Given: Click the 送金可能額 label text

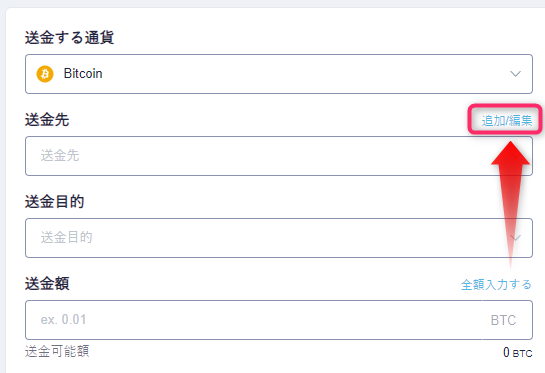Looking at the screenshot, I should coord(57,351).
